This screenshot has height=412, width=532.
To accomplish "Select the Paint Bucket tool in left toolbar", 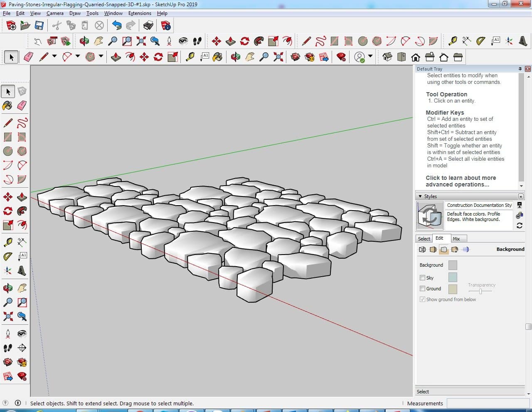I will [x=7, y=105].
